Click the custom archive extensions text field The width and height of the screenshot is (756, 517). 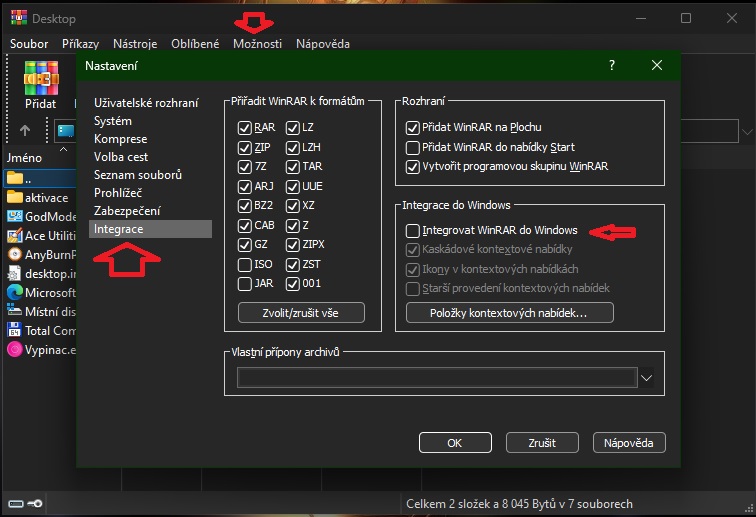point(437,377)
